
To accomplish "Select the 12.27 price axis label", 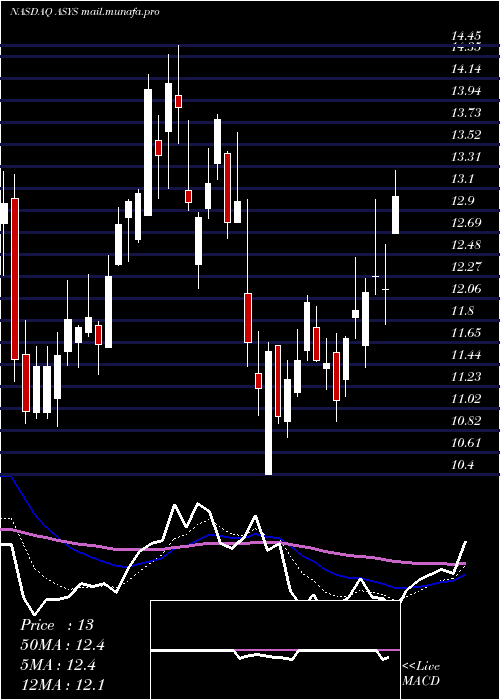I will tap(467, 267).
